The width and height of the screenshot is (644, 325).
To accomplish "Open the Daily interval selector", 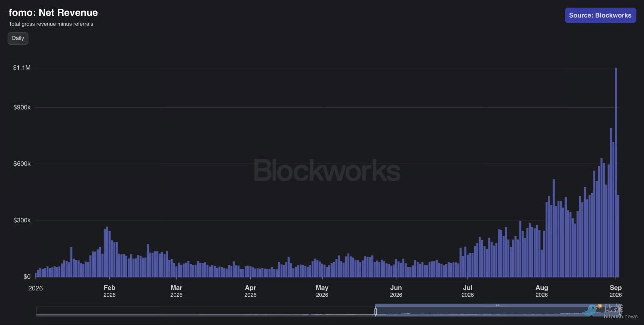I will point(18,38).
